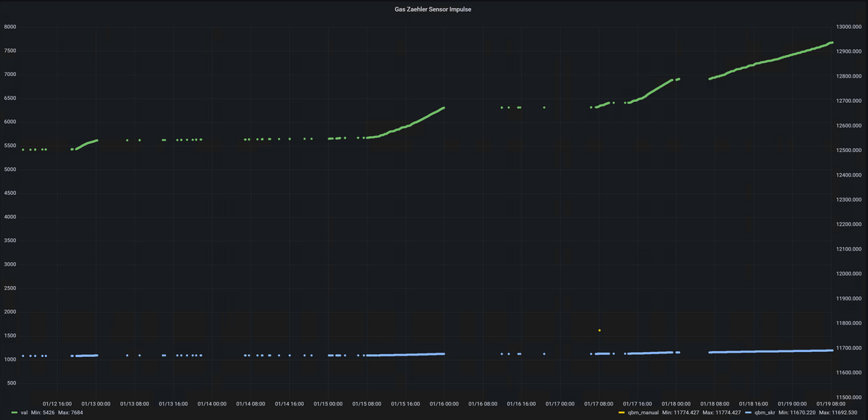The height and width of the screenshot is (420, 868).
Task: Click the 01/12 16:00 time axis label
Action: 57,404
